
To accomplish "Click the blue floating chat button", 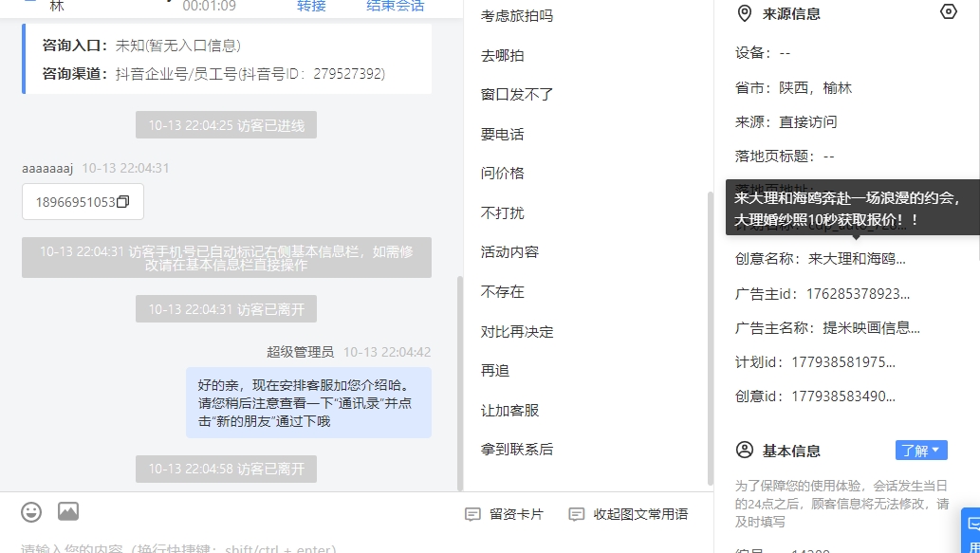I will coord(971,530).
